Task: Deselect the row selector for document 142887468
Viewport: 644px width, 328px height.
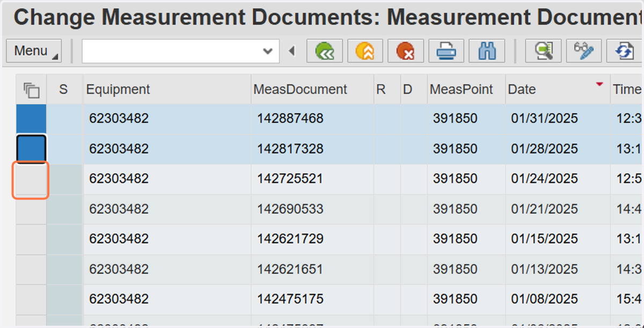Action: coord(32,119)
